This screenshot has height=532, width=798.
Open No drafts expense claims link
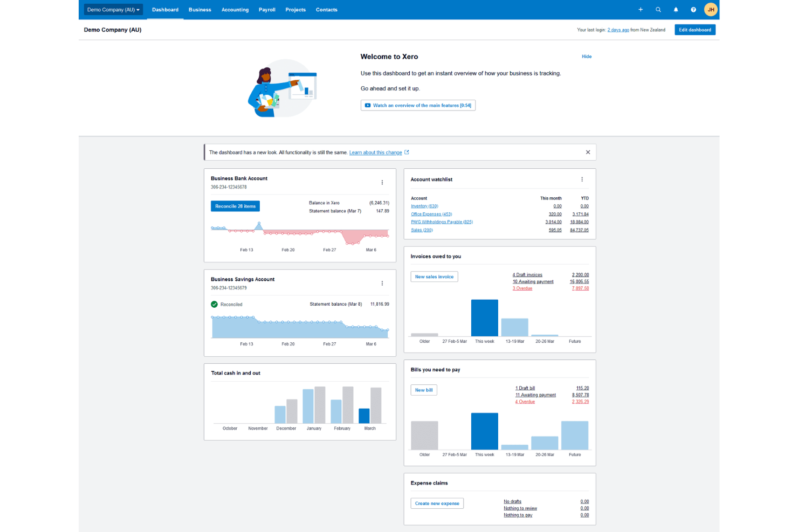point(512,502)
